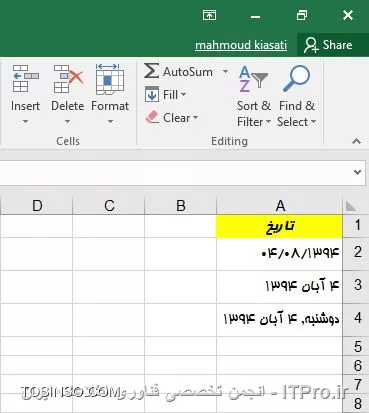Screen dimensions: 369x413
Task: Expand the AutoSum dropdown arrow
Action: tap(225, 71)
